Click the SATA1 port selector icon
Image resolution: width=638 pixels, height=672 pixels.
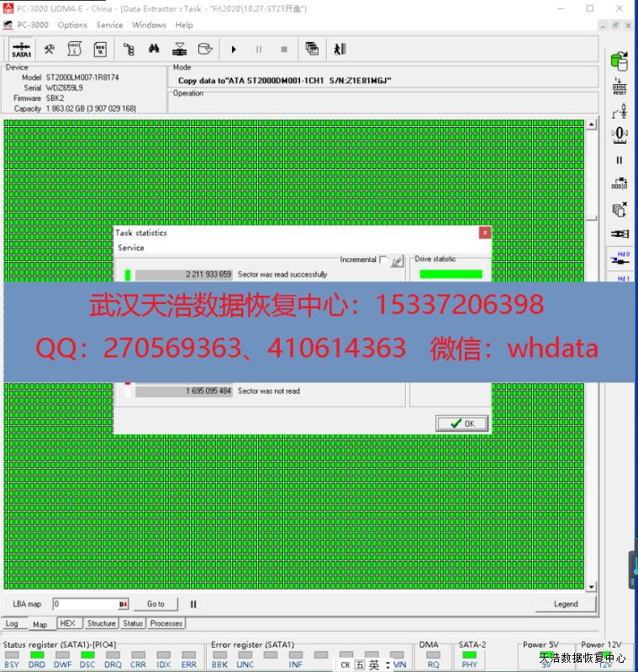click(x=21, y=50)
